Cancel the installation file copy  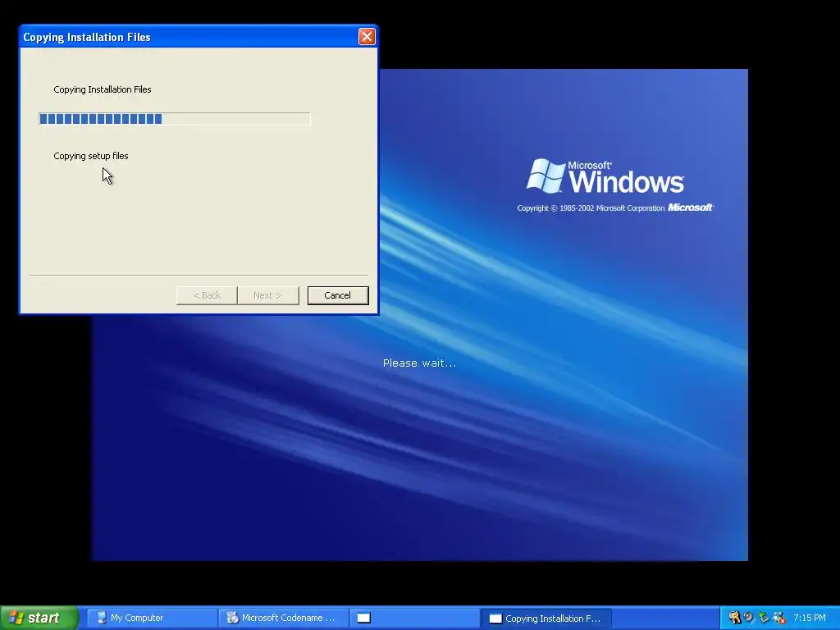coord(337,295)
